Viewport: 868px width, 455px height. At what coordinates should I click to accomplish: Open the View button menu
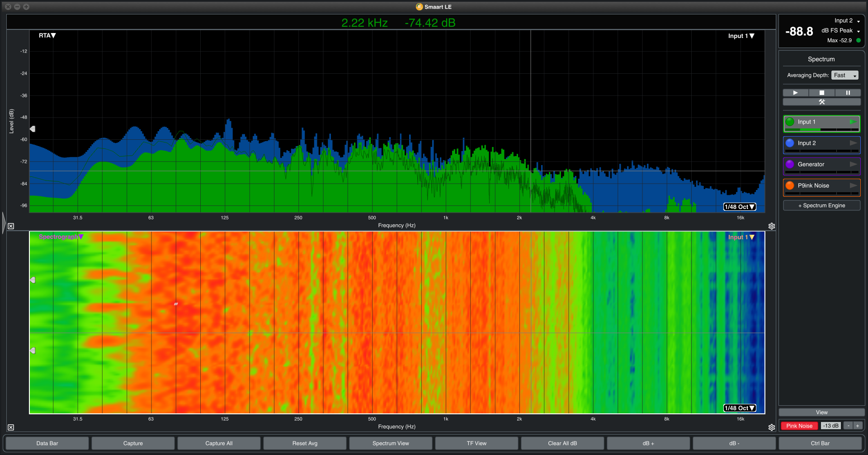click(x=821, y=412)
